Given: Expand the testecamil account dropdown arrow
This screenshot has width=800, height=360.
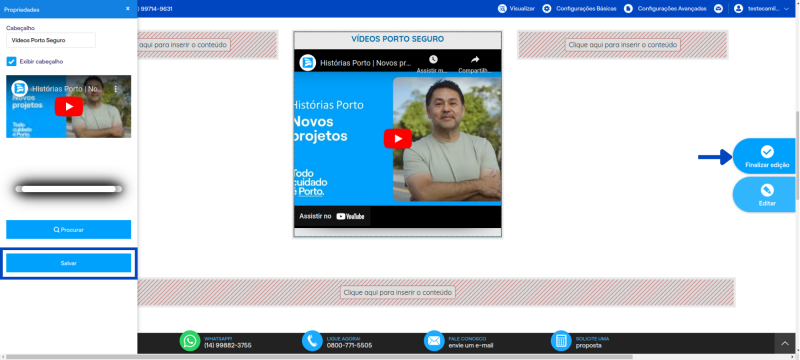Looking at the screenshot, I should [786, 9].
